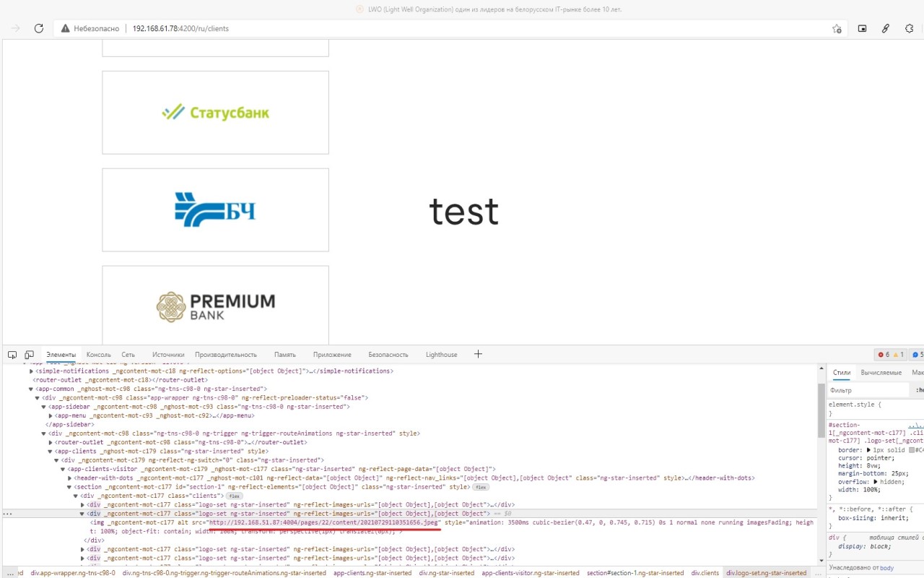Add another DevTools tool with plus
Image resolution: width=924 pixels, height=578 pixels.
point(478,354)
